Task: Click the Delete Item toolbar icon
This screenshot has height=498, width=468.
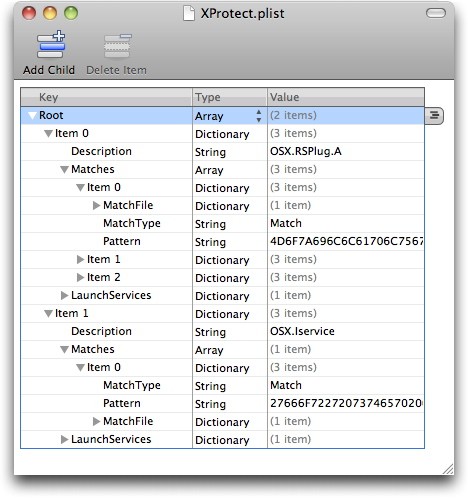Action: pos(117,46)
